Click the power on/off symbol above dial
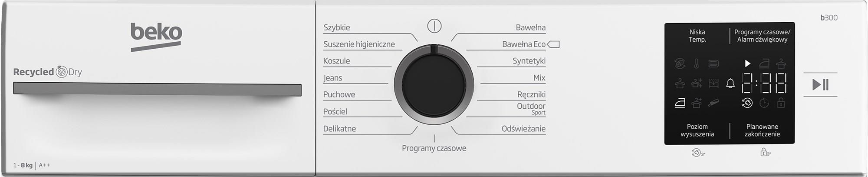Viewport: 868px width, 177px height. point(434,26)
